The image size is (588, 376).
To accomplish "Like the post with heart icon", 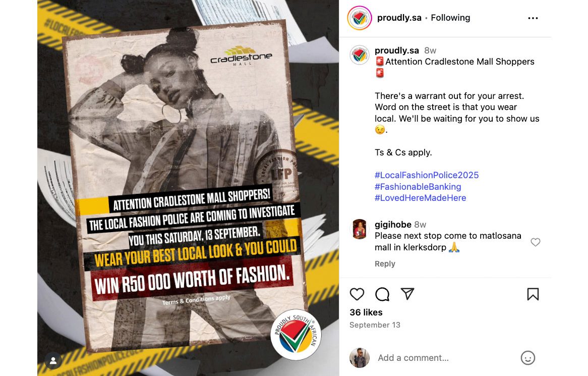I will pyautogui.click(x=357, y=294).
